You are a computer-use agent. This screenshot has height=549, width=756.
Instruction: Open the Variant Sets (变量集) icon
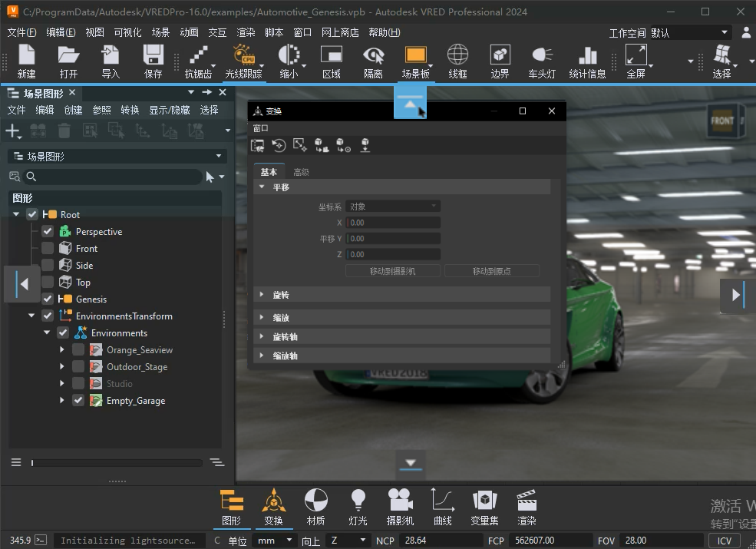[x=484, y=507]
